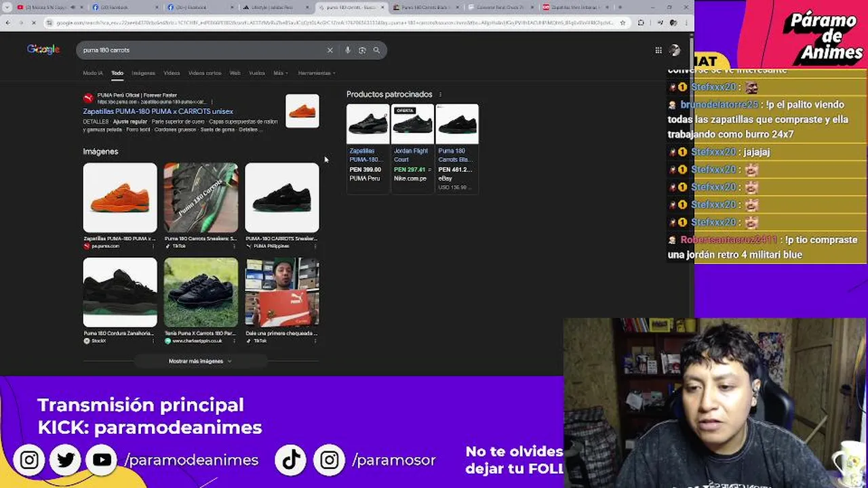
Task: Go back with the browser back arrow
Action: pyautogui.click(x=7, y=22)
